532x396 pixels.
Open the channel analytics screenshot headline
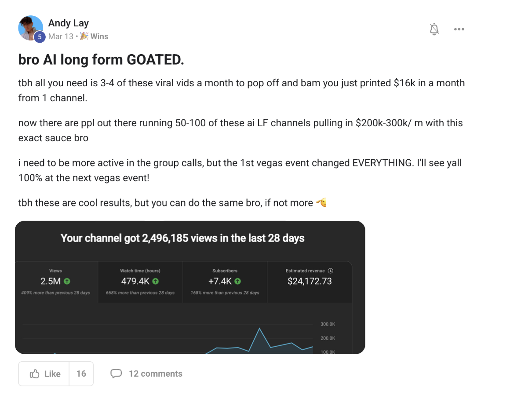[182, 238]
